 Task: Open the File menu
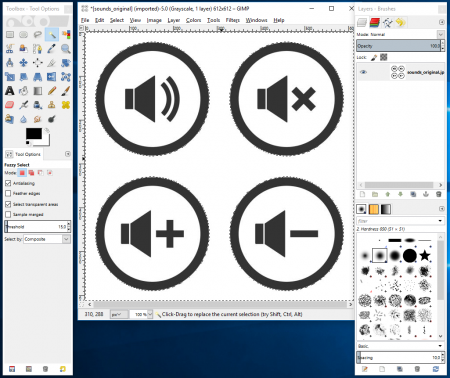click(x=85, y=20)
